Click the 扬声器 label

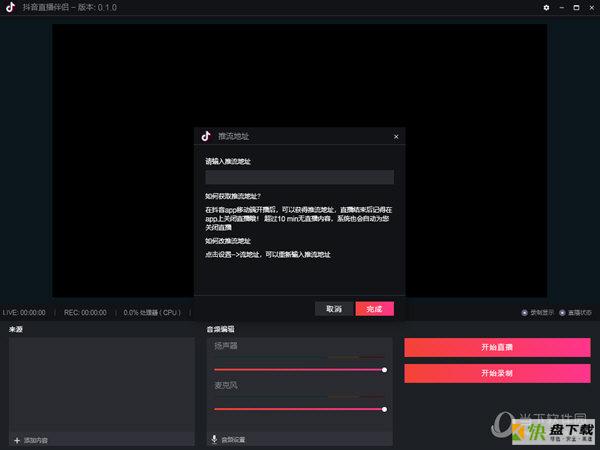click(226, 346)
